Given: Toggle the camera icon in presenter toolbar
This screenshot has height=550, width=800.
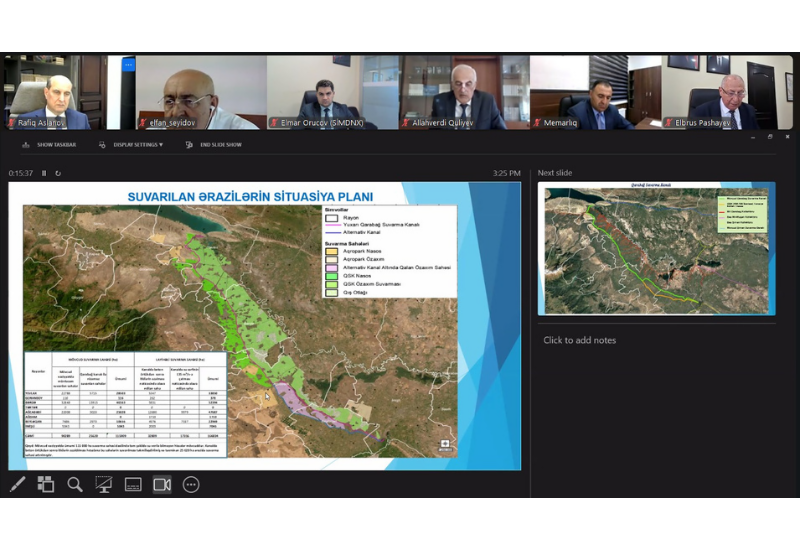Looking at the screenshot, I should coord(162,485).
